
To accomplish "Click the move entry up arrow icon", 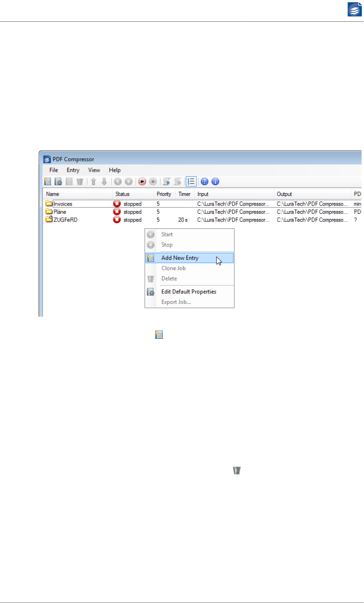I will pyautogui.click(x=94, y=182).
